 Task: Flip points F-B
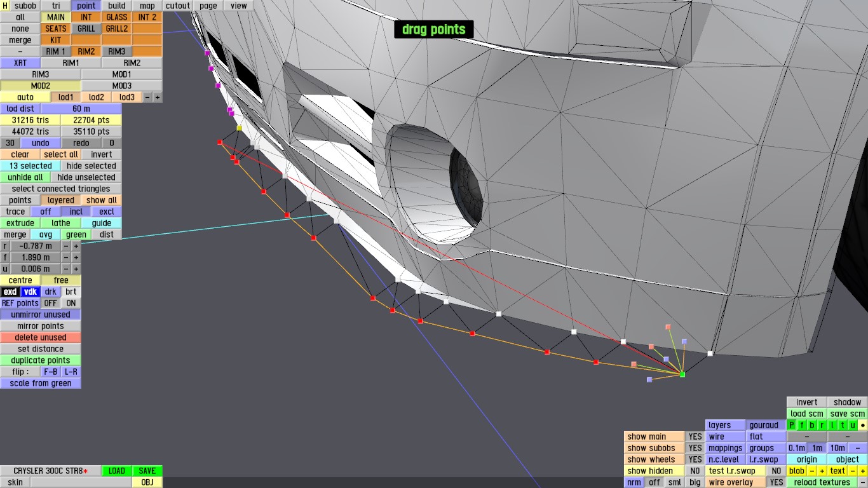(51, 372)
